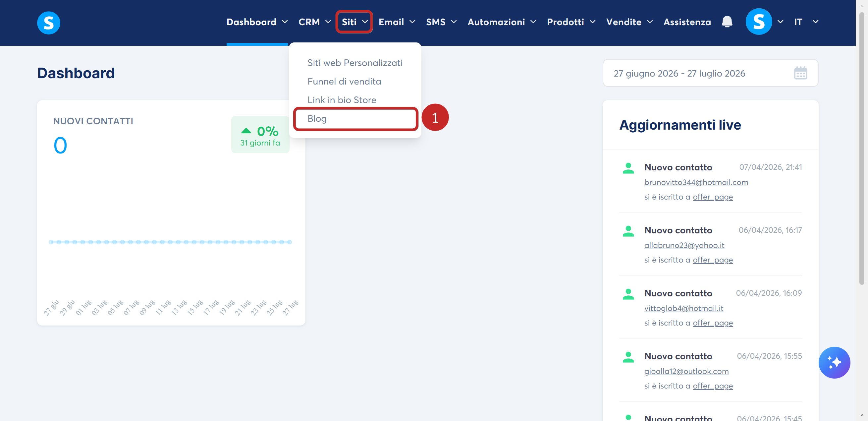Viewport: 868px width, 421px height.
Task: Click the Nuovi Contatti value 0
Action: click(60, 146)
